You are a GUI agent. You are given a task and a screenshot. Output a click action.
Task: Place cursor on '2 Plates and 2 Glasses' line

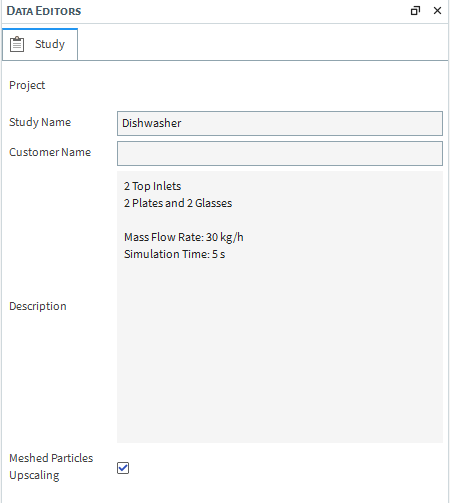click(x=178, y=203)
